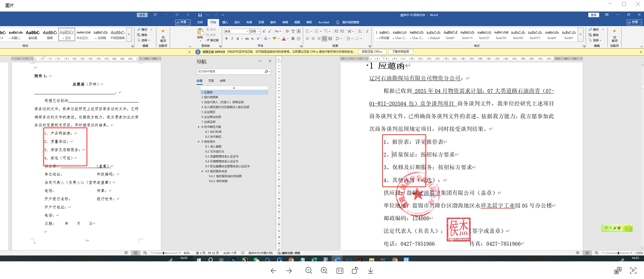Expand the styles gallery in the right Word window

pos(580,34)
